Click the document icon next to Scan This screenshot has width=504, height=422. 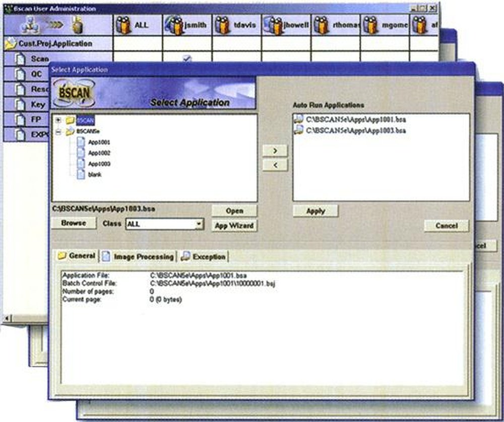(x=20, y=58)
